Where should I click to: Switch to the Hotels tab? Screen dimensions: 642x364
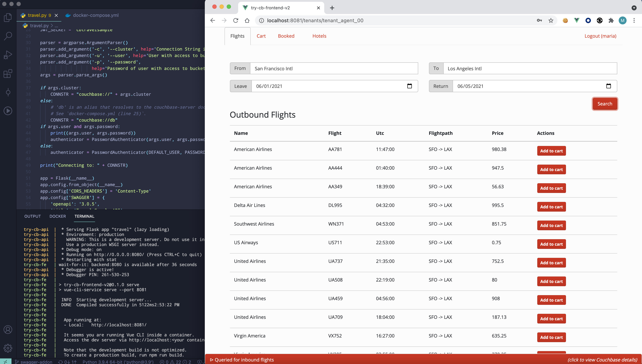click(x=319, y=36)
